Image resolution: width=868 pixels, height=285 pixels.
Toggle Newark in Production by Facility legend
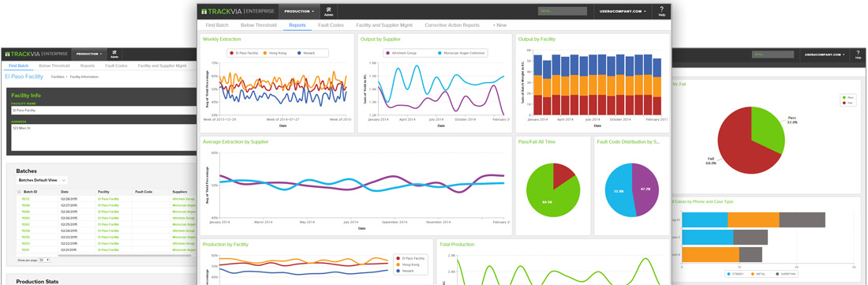click(406, 271)
